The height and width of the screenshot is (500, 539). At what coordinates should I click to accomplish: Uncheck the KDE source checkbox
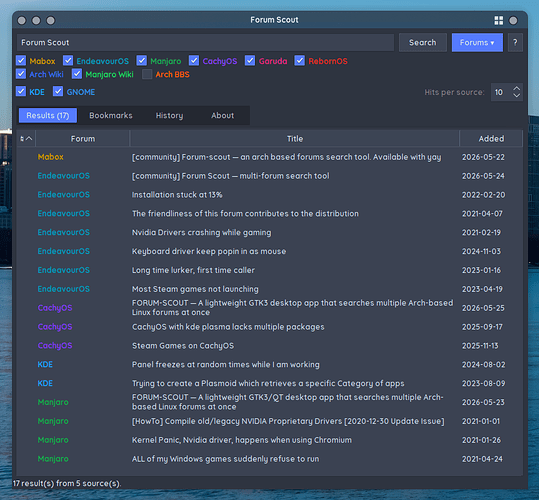[x=21, y=92]
